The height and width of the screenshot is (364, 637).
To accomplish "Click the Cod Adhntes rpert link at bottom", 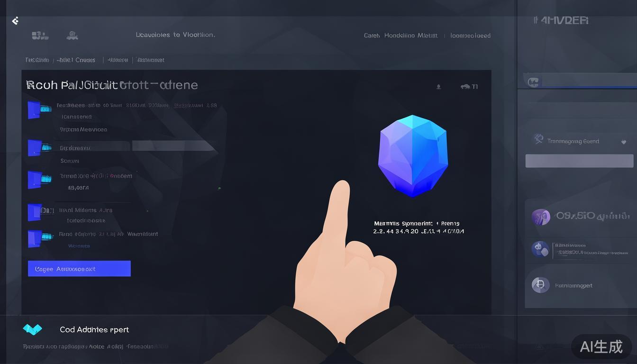I will coord(94,329).
